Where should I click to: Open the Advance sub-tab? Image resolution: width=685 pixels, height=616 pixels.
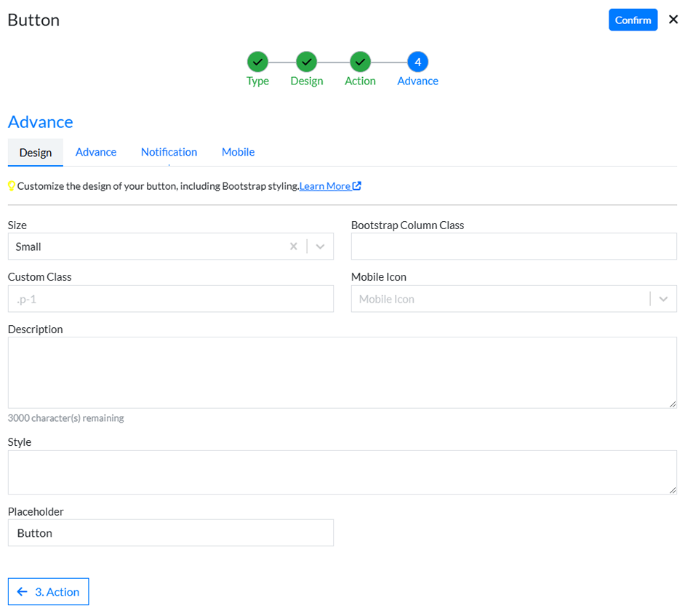[x=96, y=152]
